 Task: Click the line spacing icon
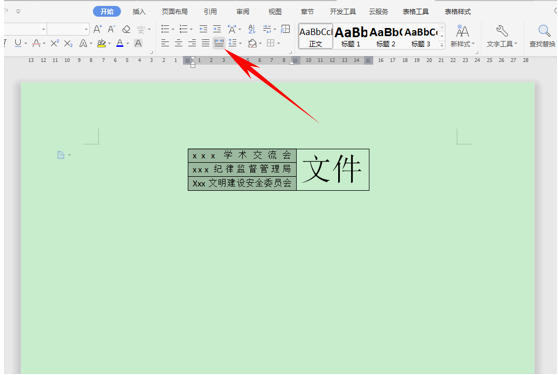(x=233, y=43)
